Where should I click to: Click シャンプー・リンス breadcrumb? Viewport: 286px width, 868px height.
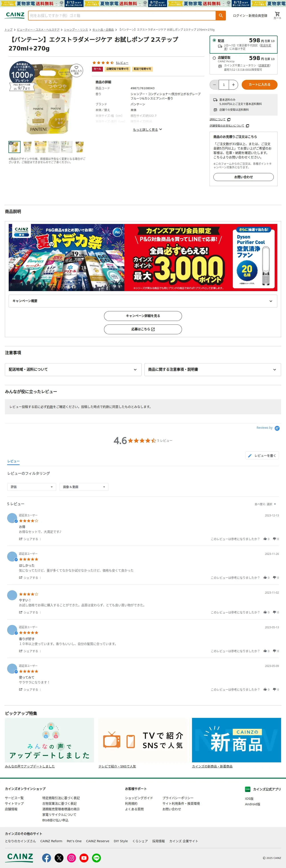click(76, 30)
